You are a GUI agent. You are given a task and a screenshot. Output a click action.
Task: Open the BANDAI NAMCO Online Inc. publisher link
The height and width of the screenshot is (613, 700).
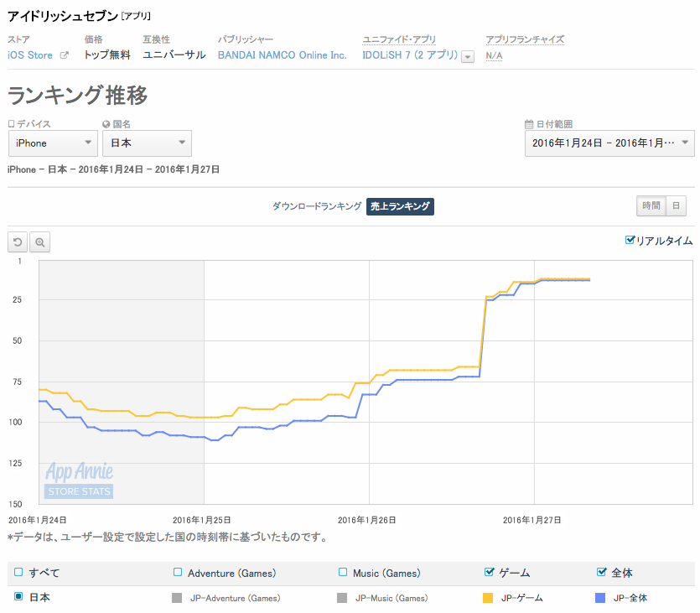click(283, 55)
